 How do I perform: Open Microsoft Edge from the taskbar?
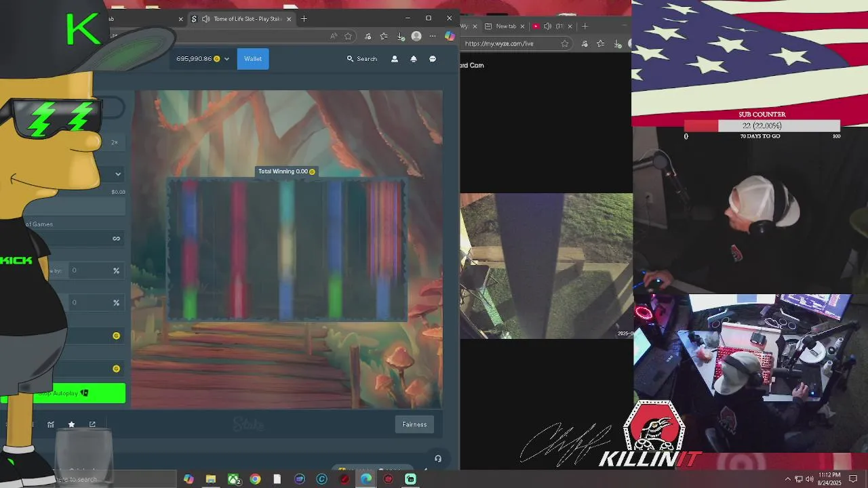coord(366,479)
